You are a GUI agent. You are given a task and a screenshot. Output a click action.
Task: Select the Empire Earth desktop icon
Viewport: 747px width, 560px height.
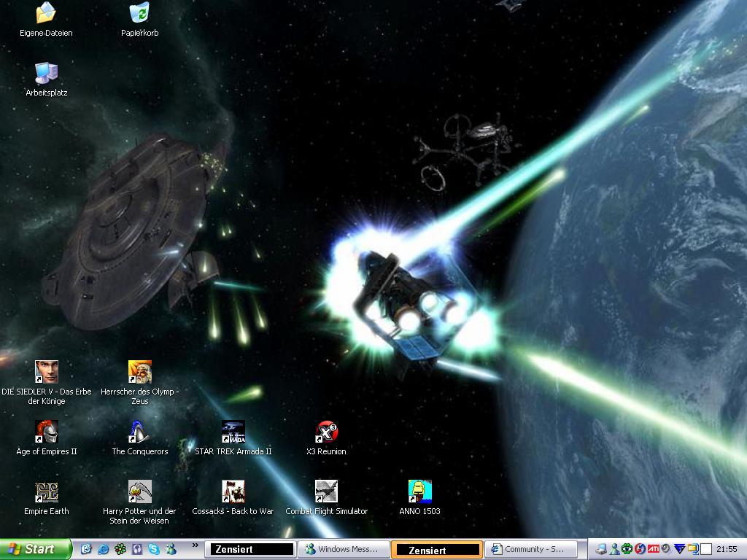46,491
